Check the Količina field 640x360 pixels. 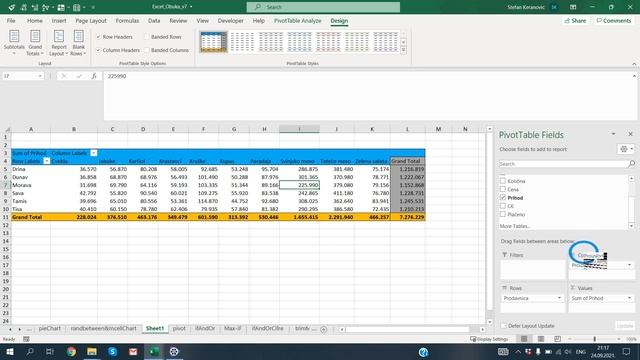click(x=503, y=181)
